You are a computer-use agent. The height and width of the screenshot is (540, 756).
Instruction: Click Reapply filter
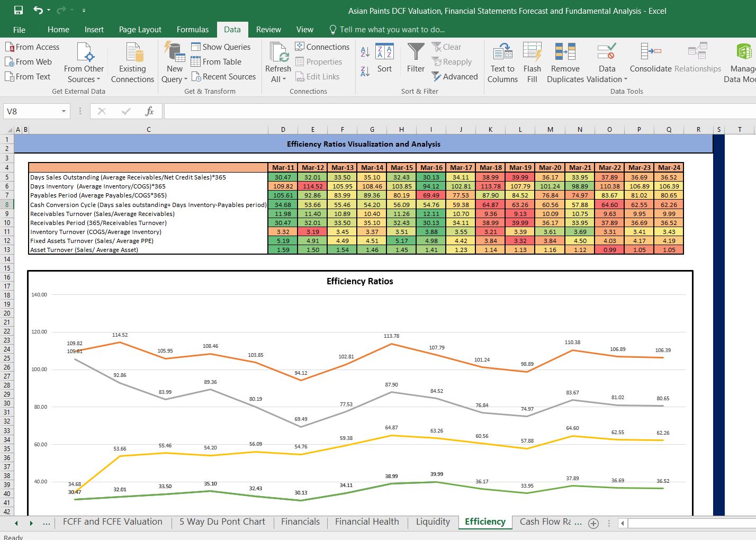click(452, 62)
